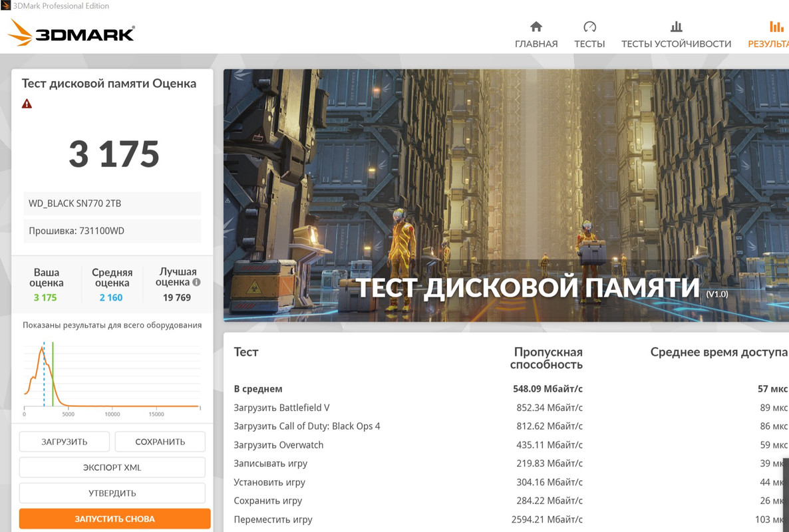Click the Тест дисковой памяти Оценка heading

(108, 84)
